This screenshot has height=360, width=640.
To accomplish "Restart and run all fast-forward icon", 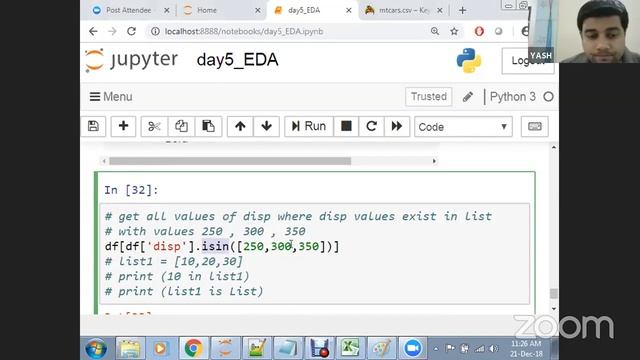I will (397, 126).
